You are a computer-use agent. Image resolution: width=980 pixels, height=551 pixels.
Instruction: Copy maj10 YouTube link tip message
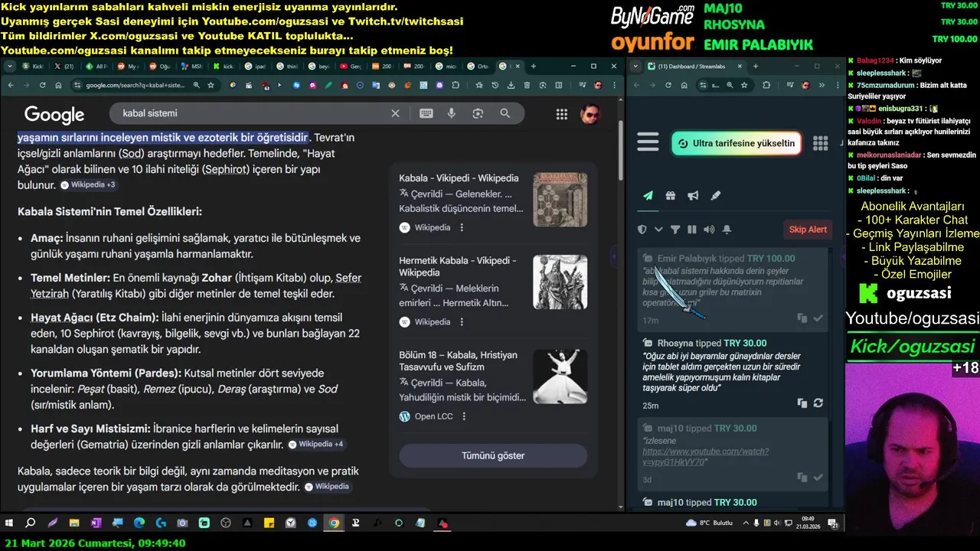point(802,478)
